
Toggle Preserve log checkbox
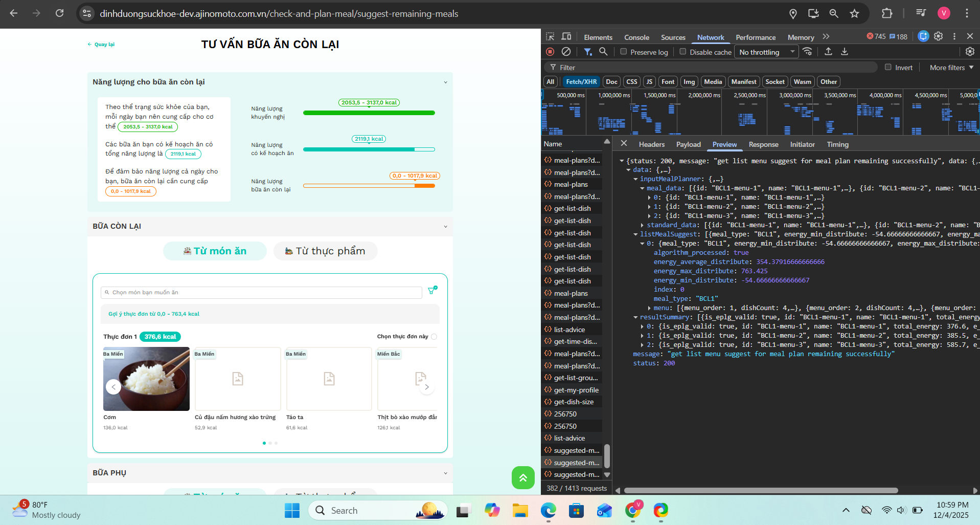point(623,52)
